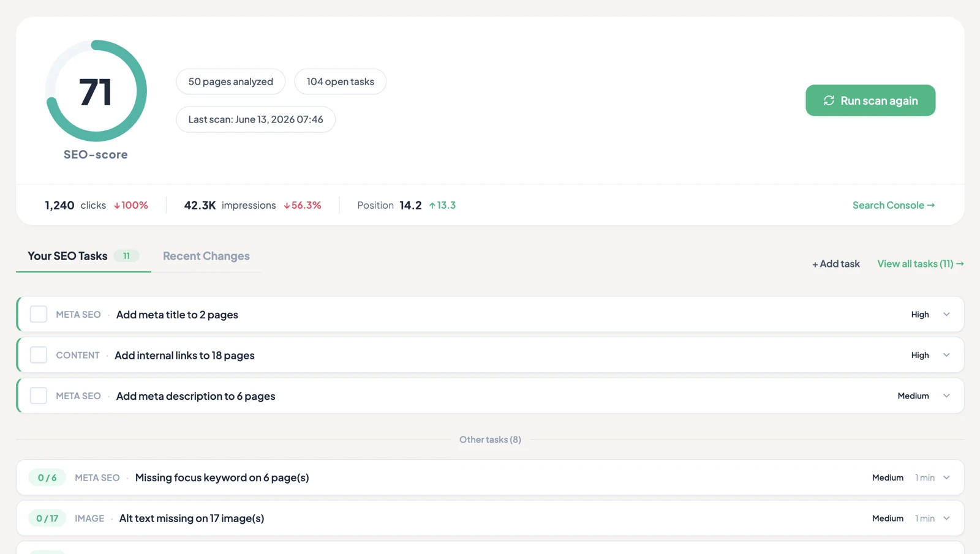Click the red 56.3% impressions decrease indicator
This screenshot has height=554, width=980.
[303, 205]
